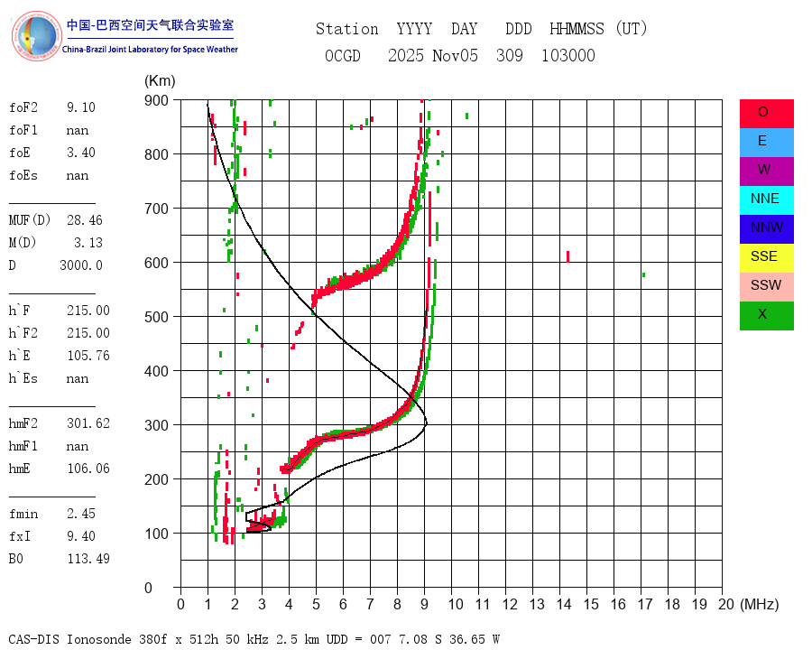Screen dimensions: 812x650
Task: Click the profile curve peak near 300 km
Action: pos(427,422)
